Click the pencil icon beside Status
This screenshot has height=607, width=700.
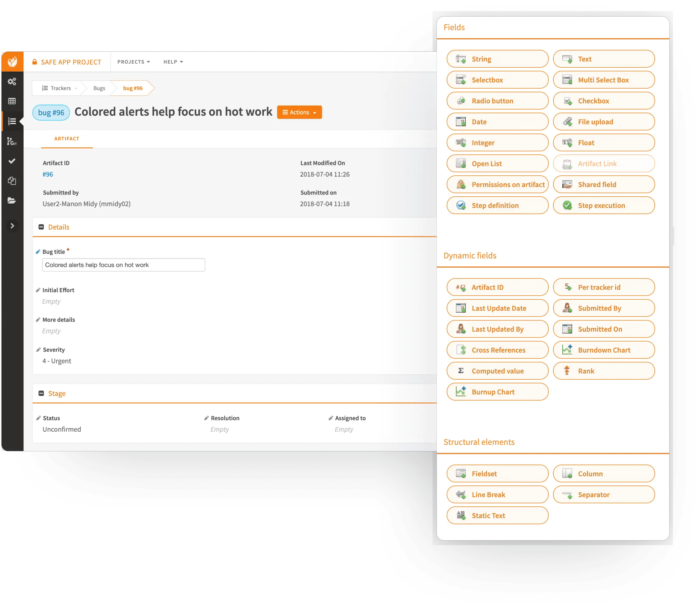(38, 418)
